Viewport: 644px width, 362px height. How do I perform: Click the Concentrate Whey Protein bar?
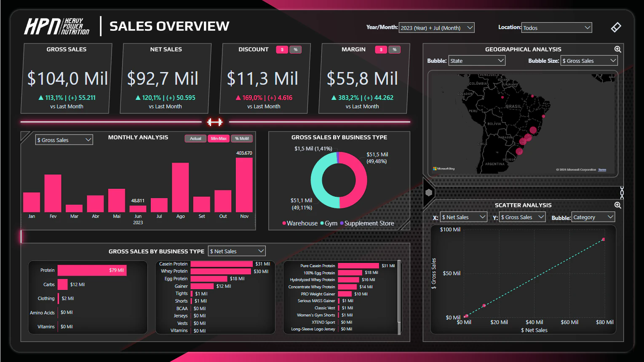347,287
